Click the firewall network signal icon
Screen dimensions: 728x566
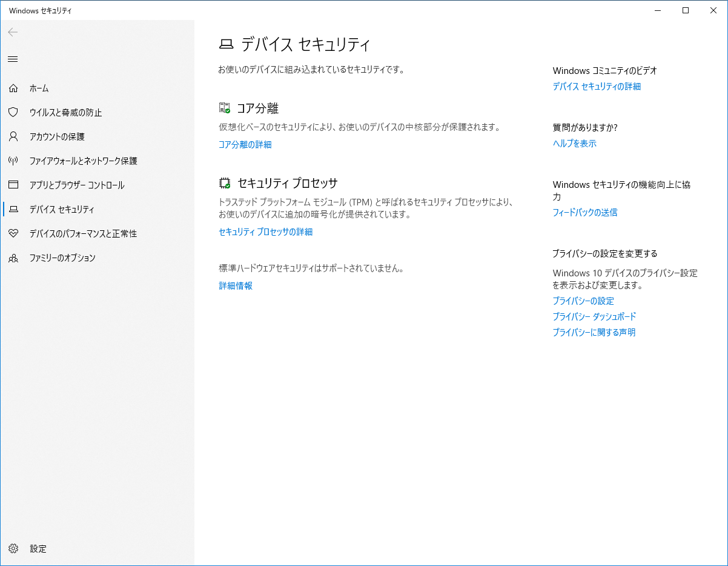pos(13,161)
